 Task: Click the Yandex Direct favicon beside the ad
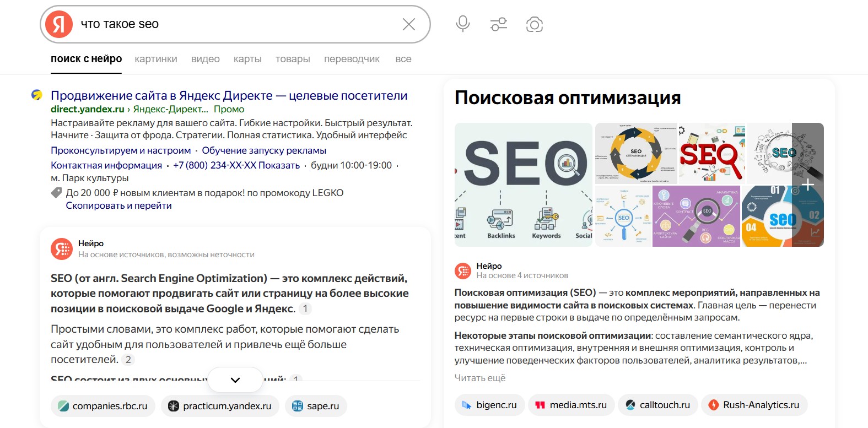[37, 95]
